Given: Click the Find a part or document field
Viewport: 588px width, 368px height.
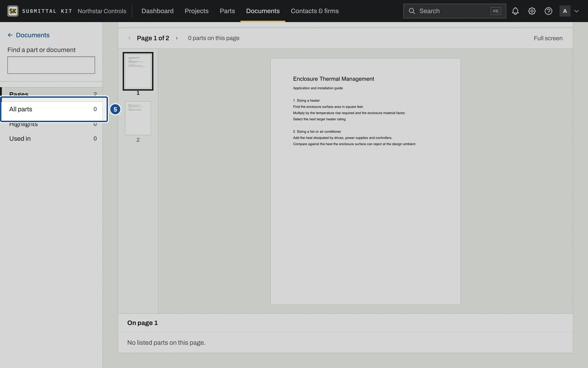Looking at the screenshot, I should pos(51,65).
